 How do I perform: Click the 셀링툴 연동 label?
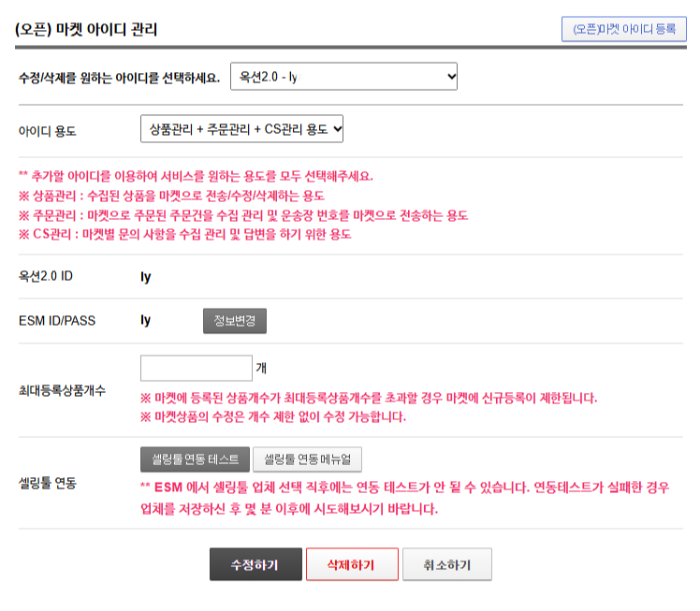coord(47,484)
